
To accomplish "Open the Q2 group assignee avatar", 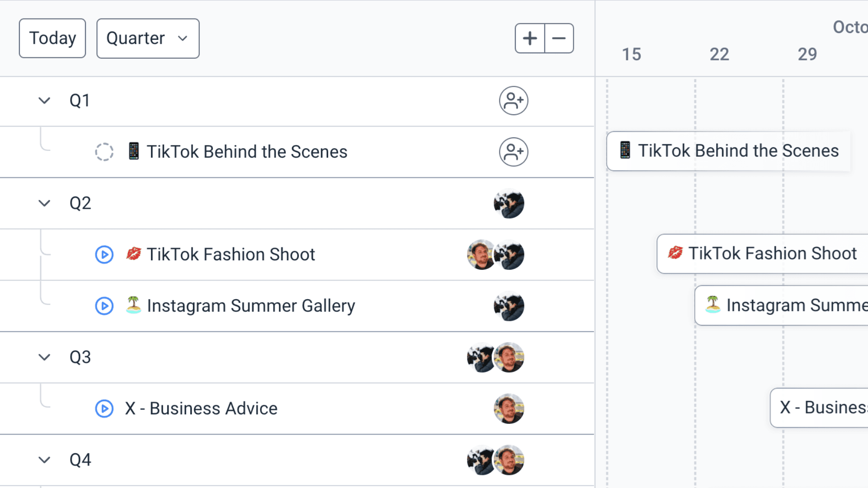I will coord(509,203).
